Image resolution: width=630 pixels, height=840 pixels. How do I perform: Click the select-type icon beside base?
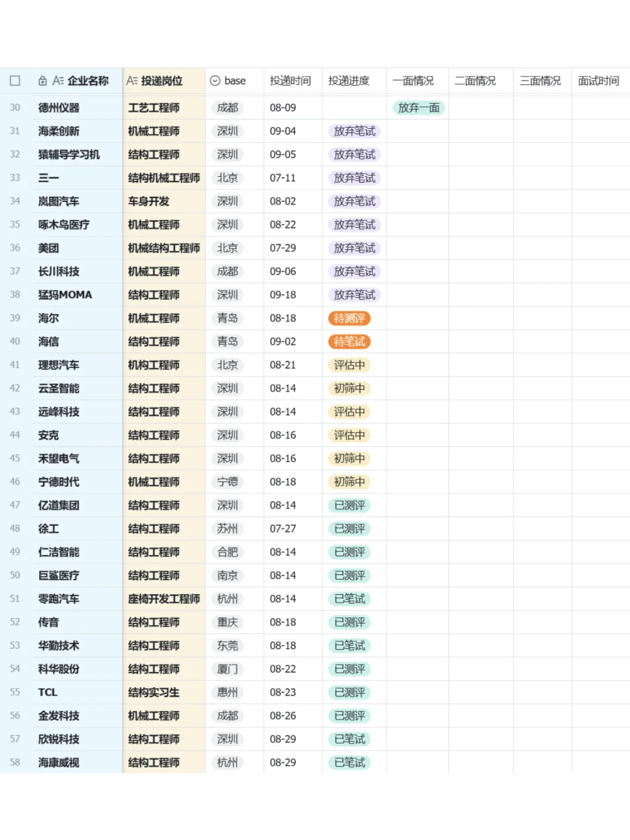tap(215, 81)
